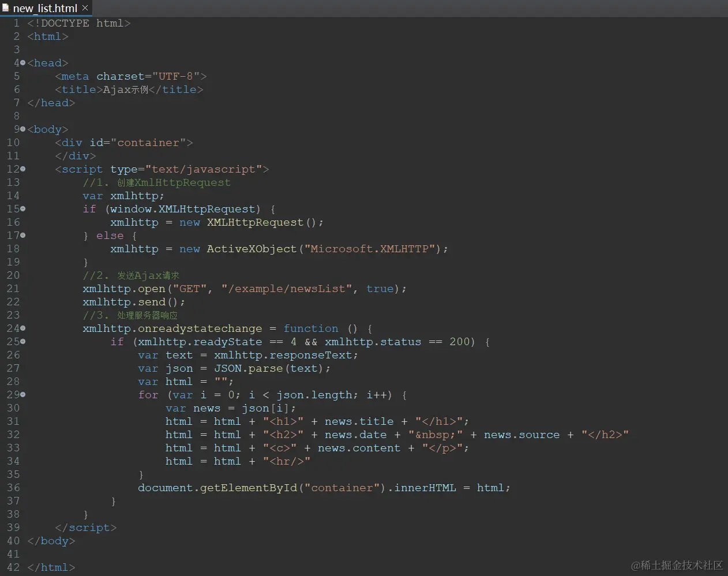Click 'xmlhttp.readyState == 4' condition

(217, 342)
